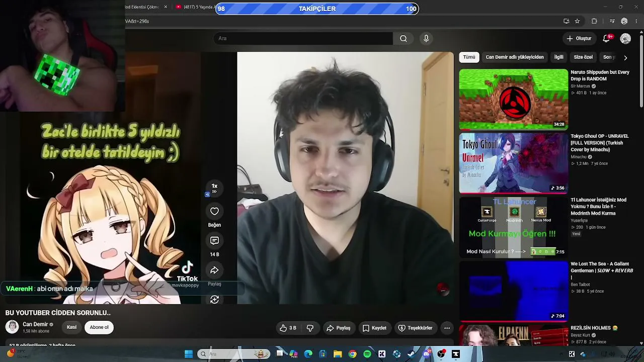The width and height of the screenshot is (644, 362).
Task: Open the Tl Lahuncer İsteğiniz Mod video title
Action: (x=599, y=207)
